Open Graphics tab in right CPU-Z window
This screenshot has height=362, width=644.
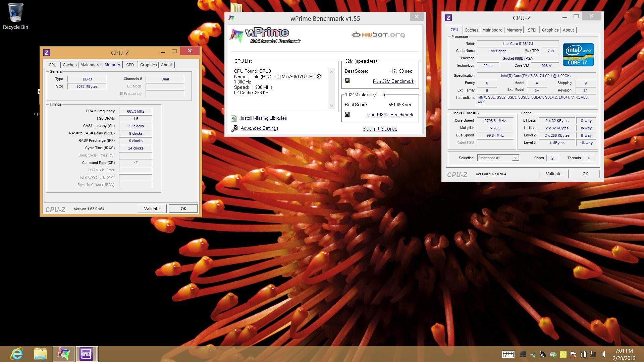click(550, 30)
